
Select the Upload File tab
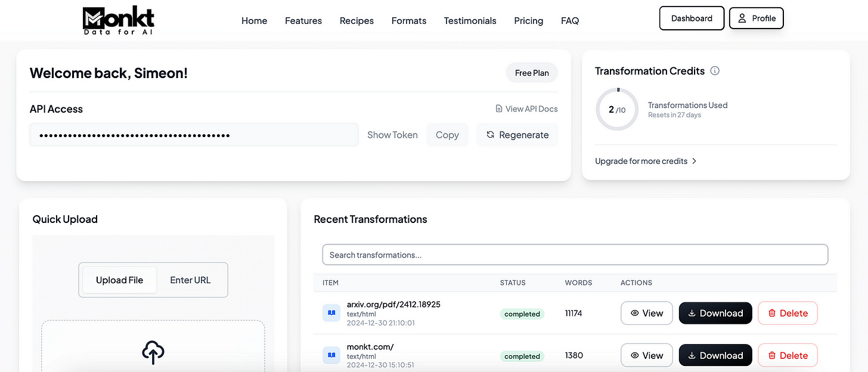pos(119,280)
